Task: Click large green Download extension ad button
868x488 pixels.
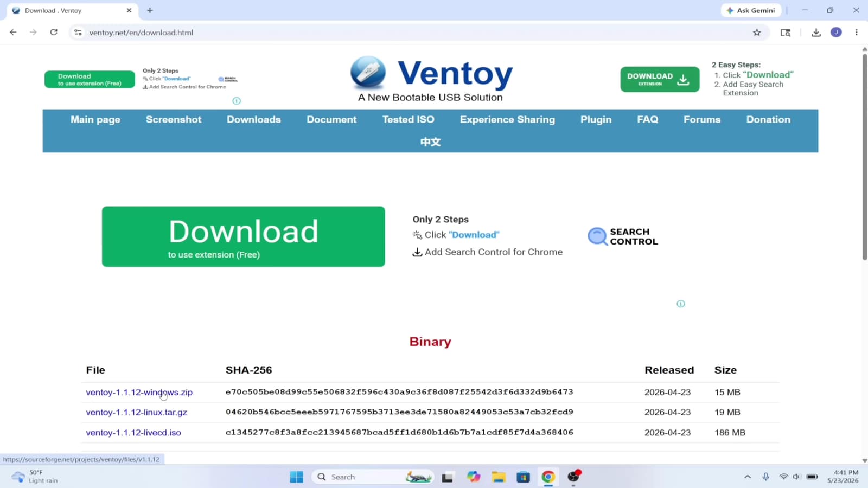Action: tap(244, 236)
